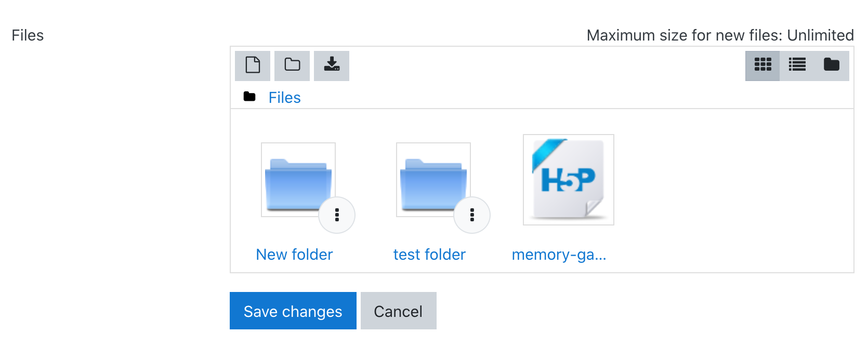Save changes to the files
Screen dimensions: 868x346
293,311
